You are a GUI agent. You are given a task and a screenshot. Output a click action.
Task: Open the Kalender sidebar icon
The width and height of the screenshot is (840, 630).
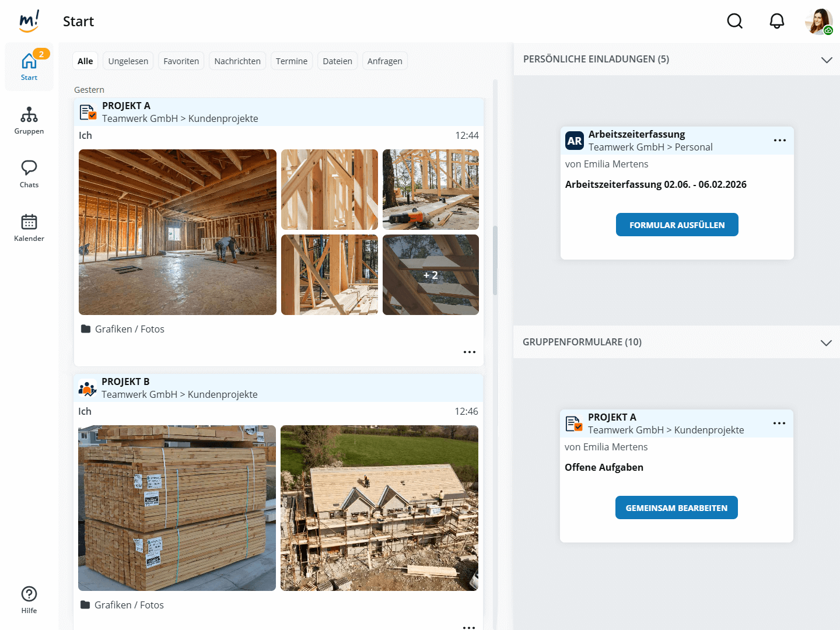(x=29, y=228)
